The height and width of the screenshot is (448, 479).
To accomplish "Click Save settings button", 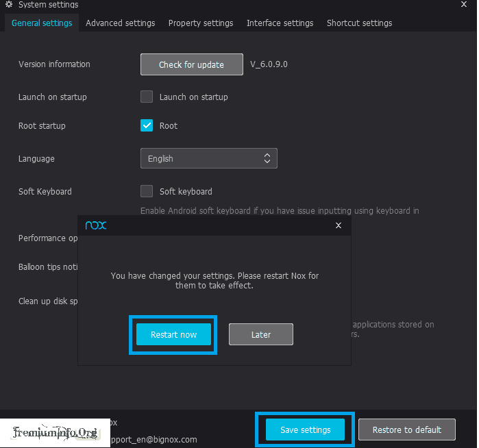I will pyautogui.click(x=305, y=430).
